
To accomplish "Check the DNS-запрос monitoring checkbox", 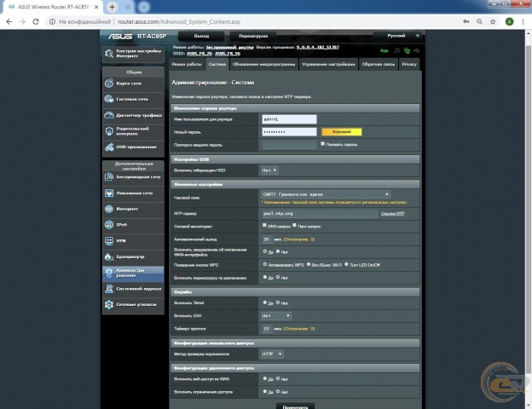I will pos(265,226).
